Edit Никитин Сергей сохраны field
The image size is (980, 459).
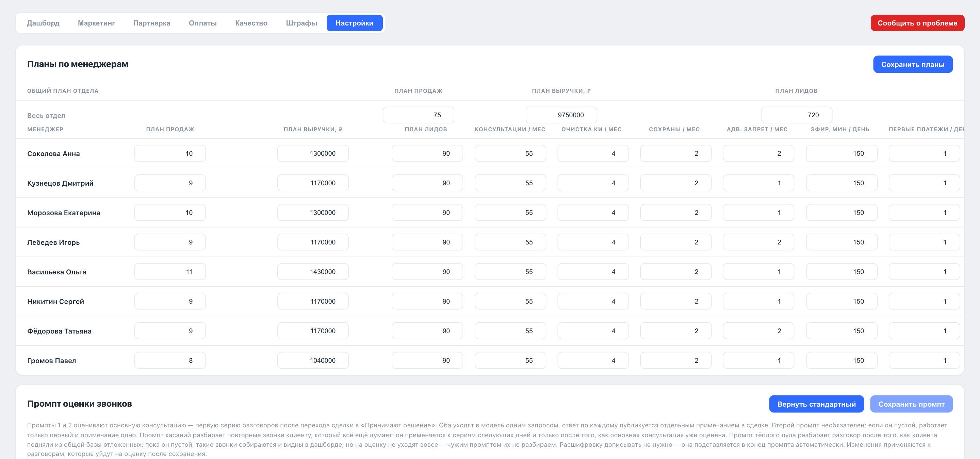click(676, 301)
